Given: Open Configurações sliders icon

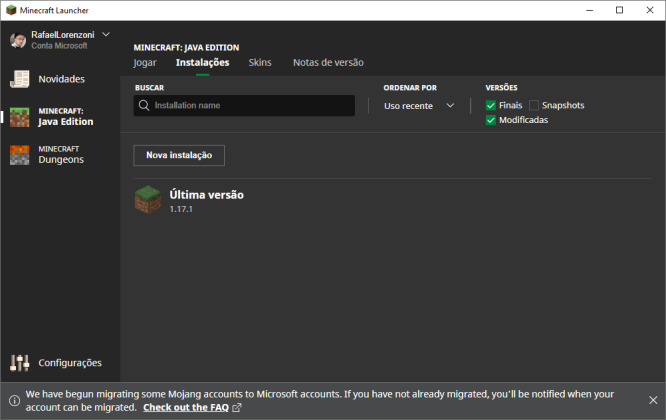Looking at the screenshot, I should [x=20, y=363].
